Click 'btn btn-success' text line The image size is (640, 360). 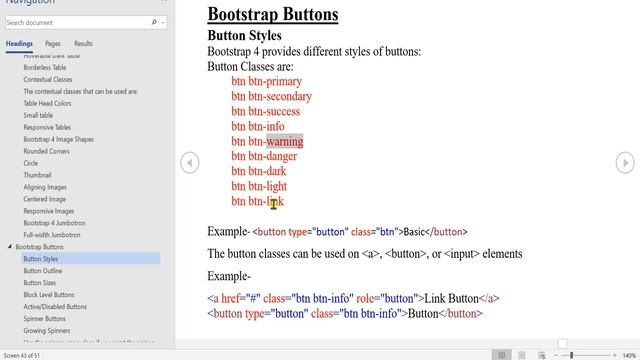coord(266,111)
